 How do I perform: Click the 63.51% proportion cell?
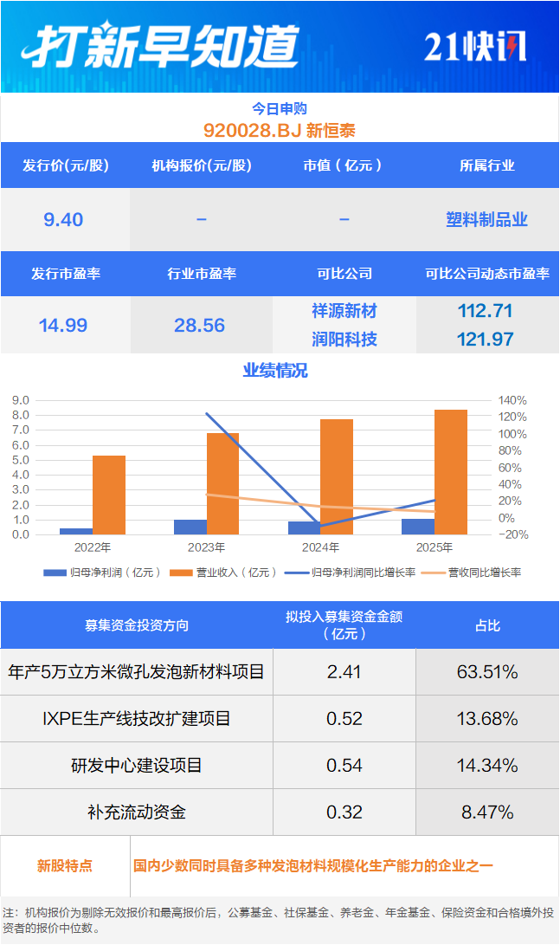(487, 672)
